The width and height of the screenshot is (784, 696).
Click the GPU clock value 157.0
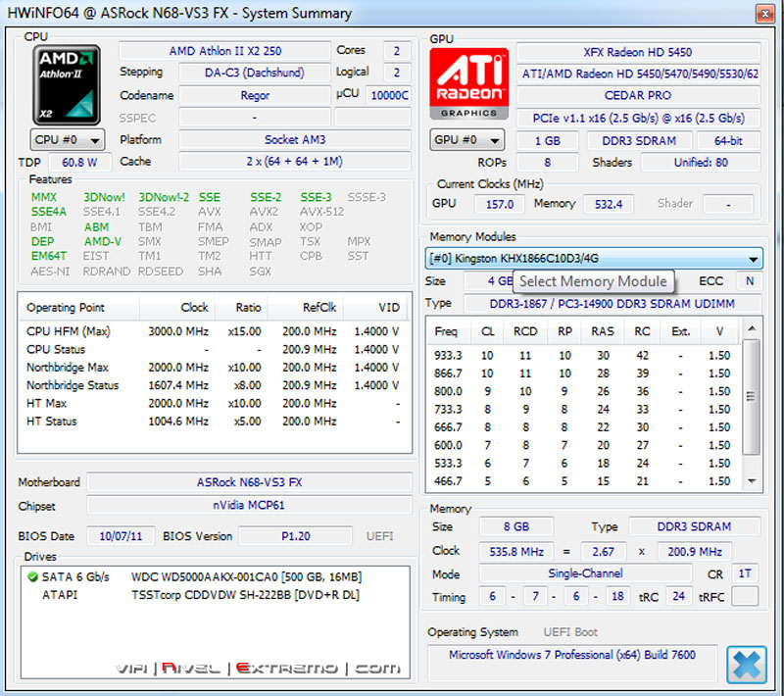pyautogui.click(x=499, y=204)
